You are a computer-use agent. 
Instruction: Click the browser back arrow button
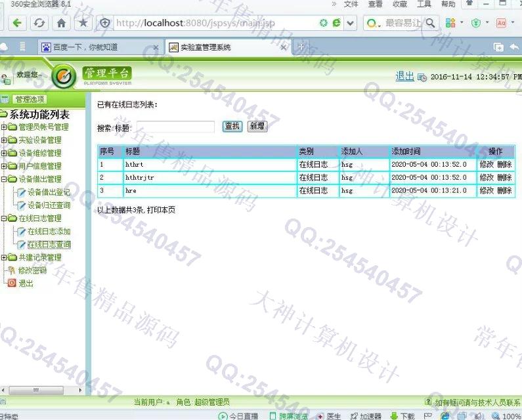pyautogui.click(x=17, y=23)
